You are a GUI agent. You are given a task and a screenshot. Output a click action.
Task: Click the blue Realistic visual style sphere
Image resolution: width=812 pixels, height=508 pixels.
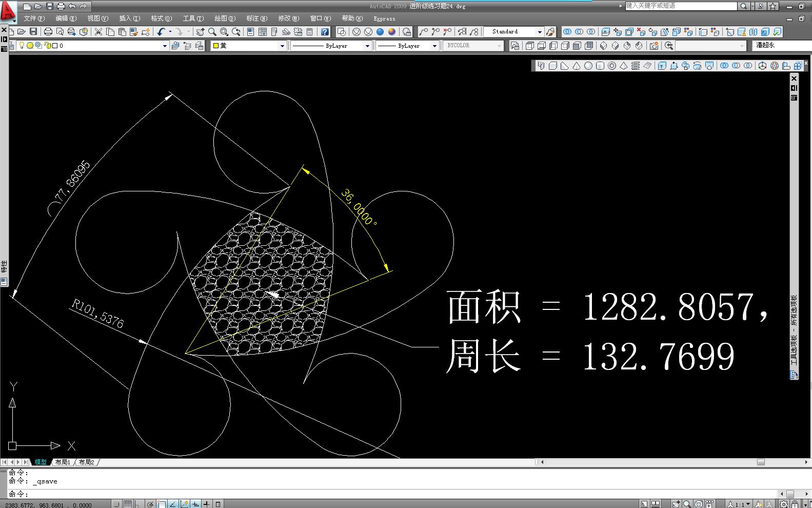(x=380, y=32)
